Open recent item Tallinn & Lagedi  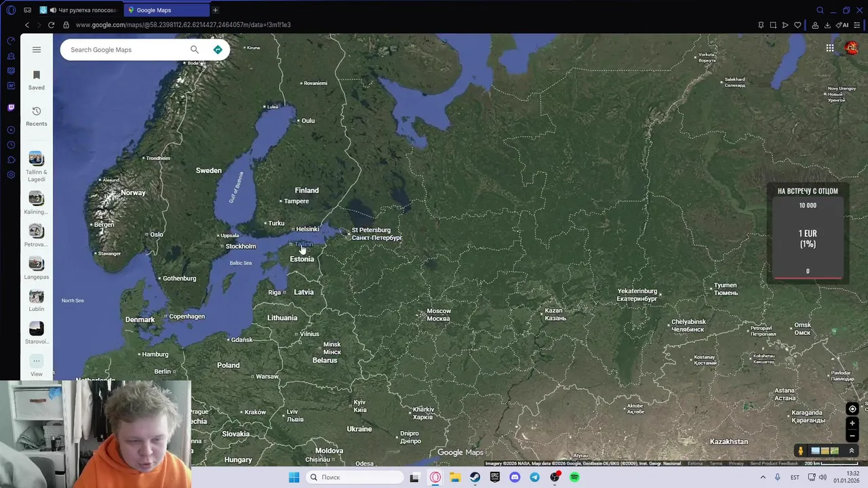pyautogui.click(x=37, y=167)
